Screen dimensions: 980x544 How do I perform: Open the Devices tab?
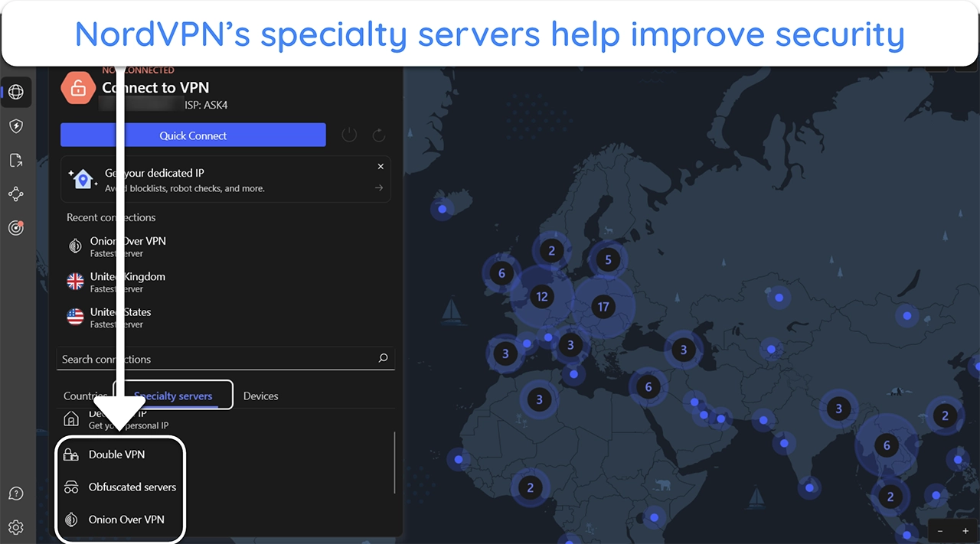pyautogui.click(x=260, y=396)
